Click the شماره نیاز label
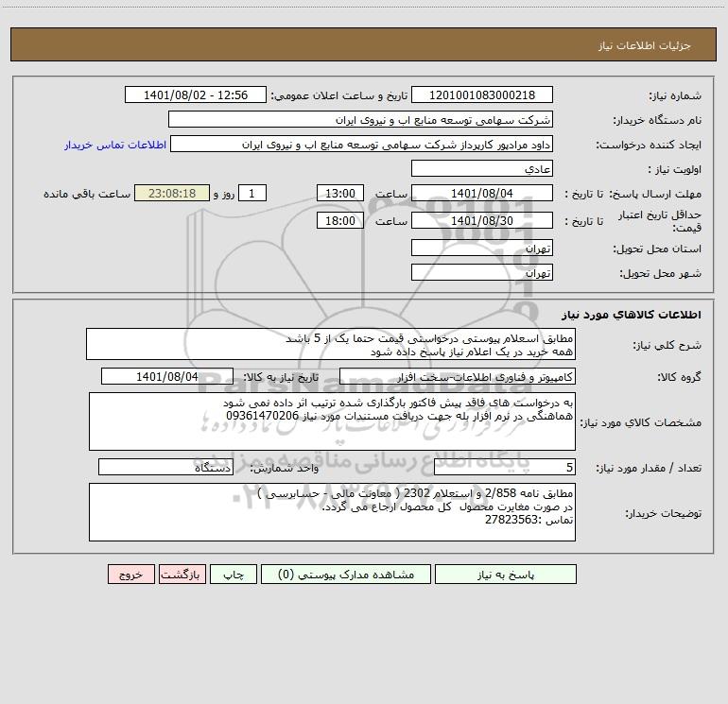Image resolution: width=728 pixels, height=704 pixels. point(675,96)
